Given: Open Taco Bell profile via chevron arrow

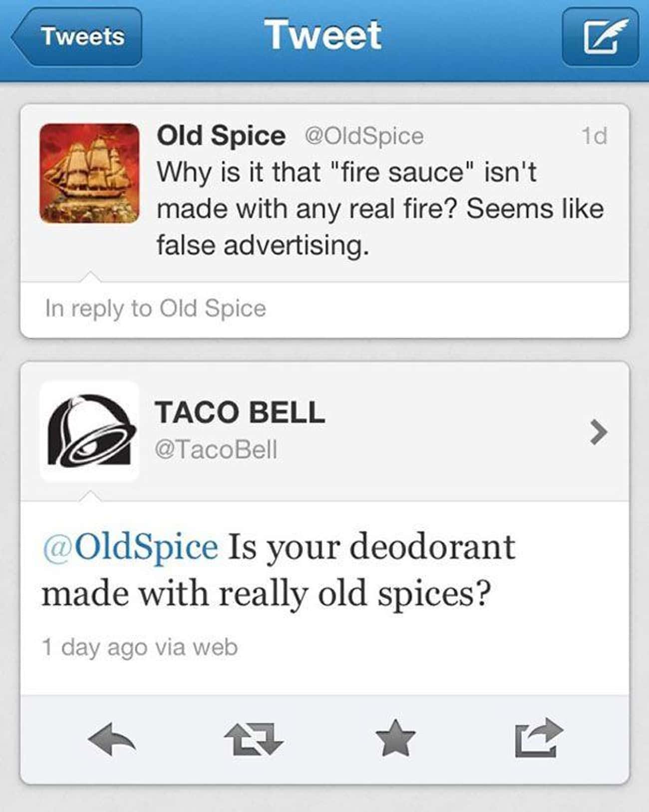Looking at the screenshot, I should [x=598, y=432].
